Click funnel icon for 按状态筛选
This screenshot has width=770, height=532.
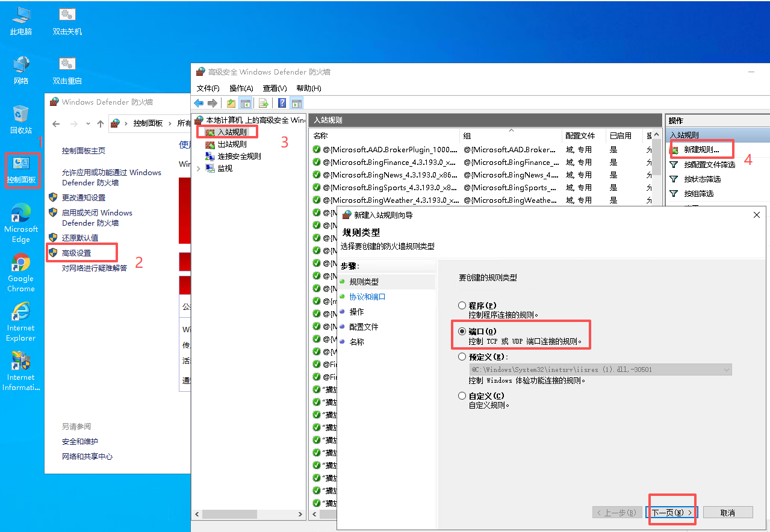pyautogui.click(x=674, y=179)
